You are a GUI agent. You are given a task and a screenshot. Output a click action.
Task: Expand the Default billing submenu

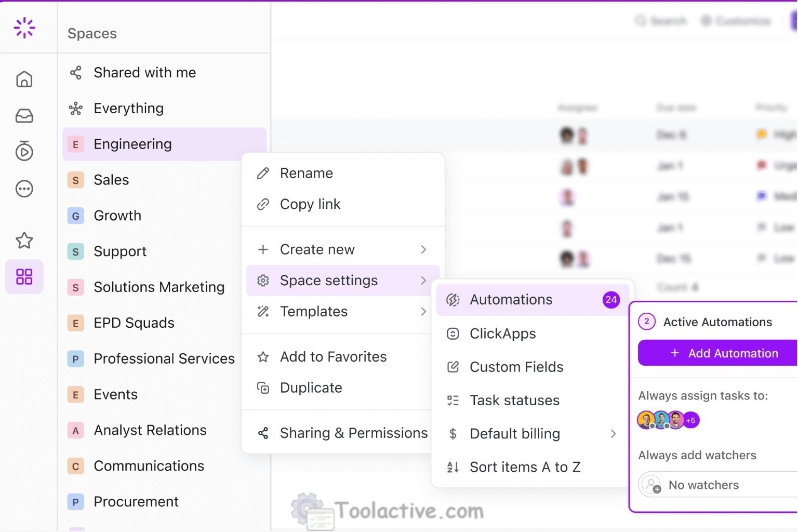614,434
